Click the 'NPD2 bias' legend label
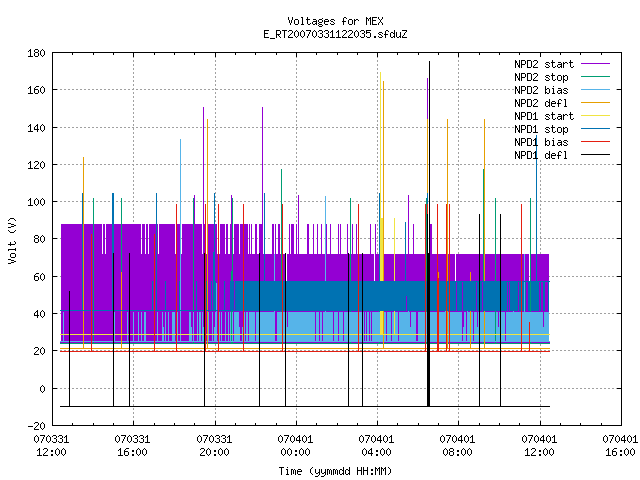640x480 pixels. (541, 90)
